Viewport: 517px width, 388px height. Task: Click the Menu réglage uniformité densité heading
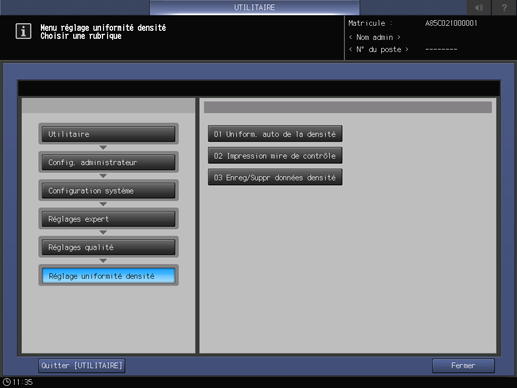pyautogui.click(x=103, y=28)
